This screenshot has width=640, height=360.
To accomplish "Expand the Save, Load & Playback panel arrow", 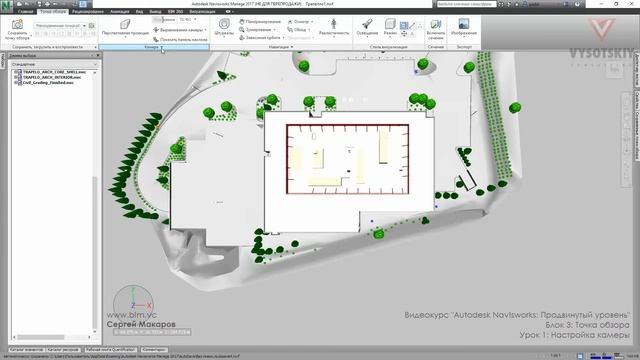I will click(x=96, y=47).
